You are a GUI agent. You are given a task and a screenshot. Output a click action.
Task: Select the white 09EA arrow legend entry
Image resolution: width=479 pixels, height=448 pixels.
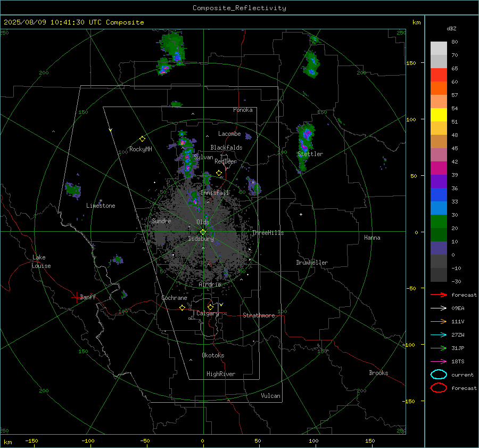tap(439, 308)
